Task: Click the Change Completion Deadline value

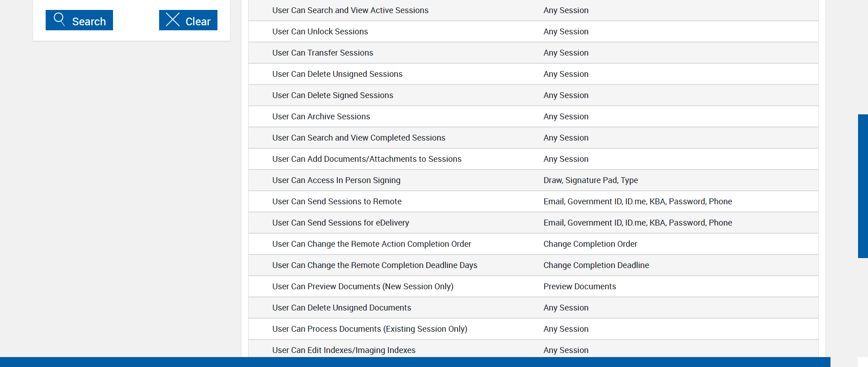Action: [x=596, y=265]
